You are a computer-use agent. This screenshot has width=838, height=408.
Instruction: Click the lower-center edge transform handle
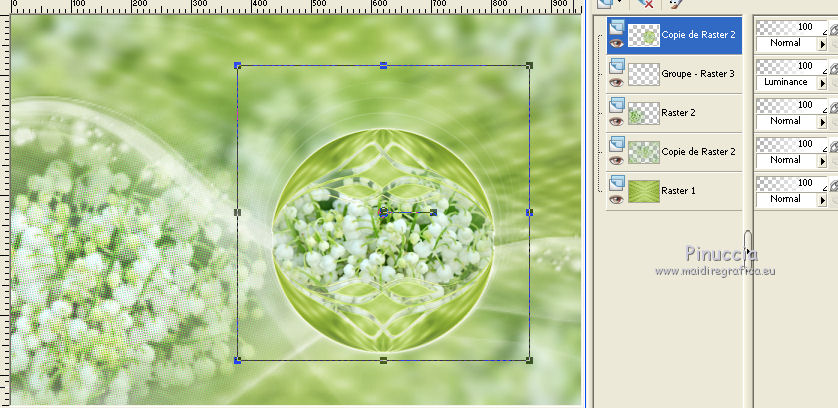[x=383, y=360]
